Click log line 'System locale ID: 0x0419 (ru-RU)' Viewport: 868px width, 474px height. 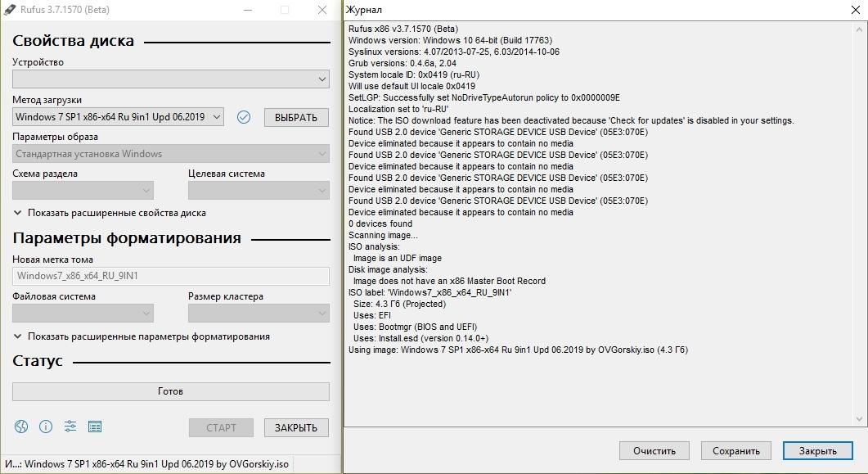point(414,74)
